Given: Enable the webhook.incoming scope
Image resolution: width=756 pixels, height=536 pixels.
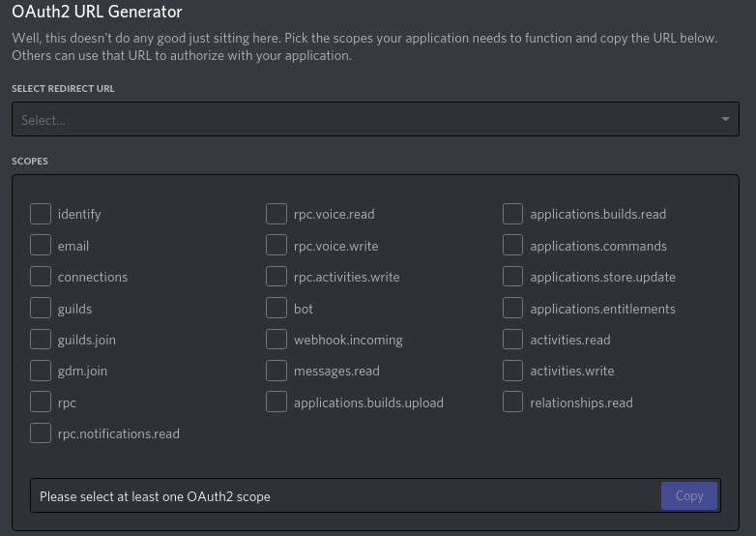Looking at the screenshot, I should click(276, 340).
